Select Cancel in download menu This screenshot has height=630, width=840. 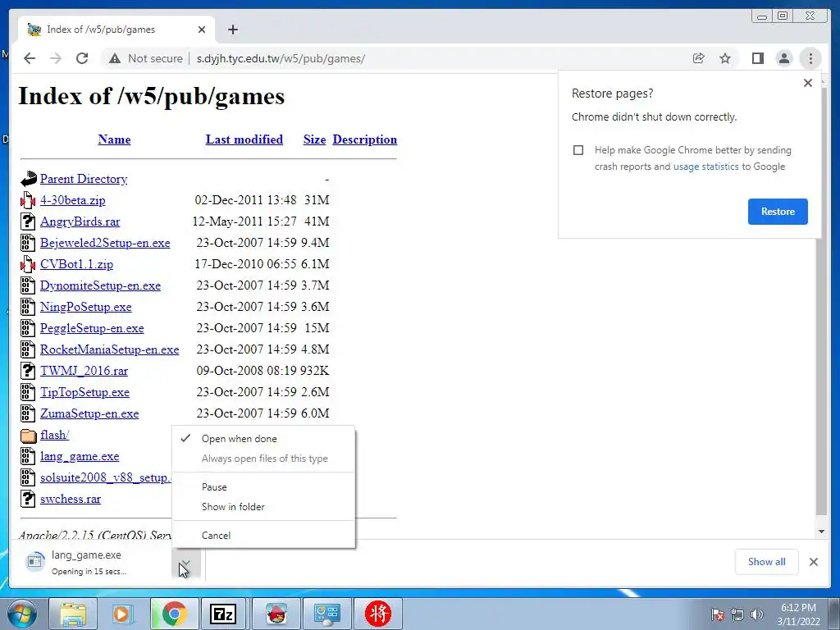(x=263, y=535)
